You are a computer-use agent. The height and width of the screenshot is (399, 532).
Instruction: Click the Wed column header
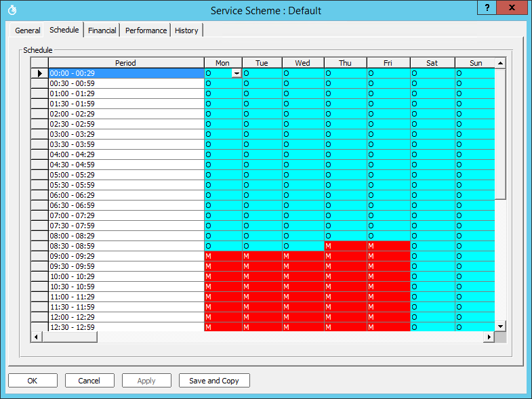[x=303, y=63]
